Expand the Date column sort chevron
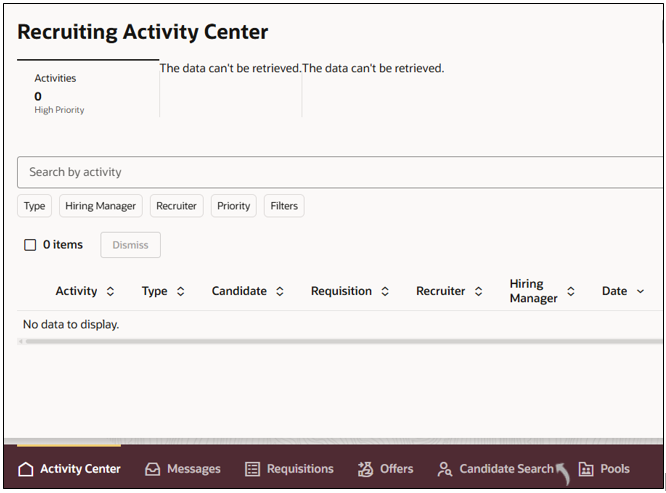 [x=640, y=292]
